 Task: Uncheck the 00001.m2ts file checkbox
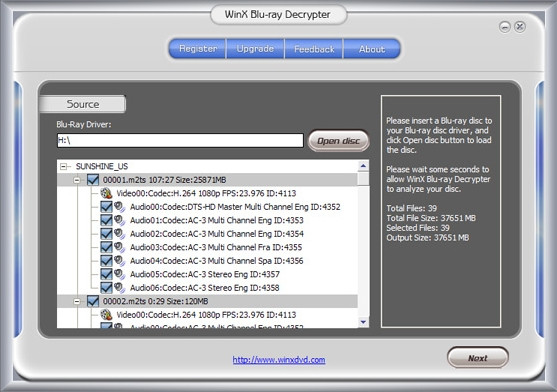point(93,180)
